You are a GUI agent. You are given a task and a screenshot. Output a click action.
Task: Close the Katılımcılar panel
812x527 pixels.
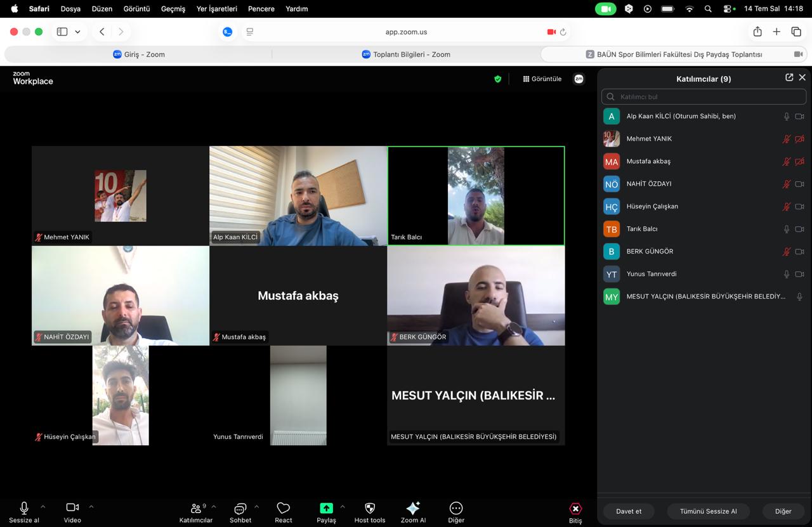pos(802,77)
